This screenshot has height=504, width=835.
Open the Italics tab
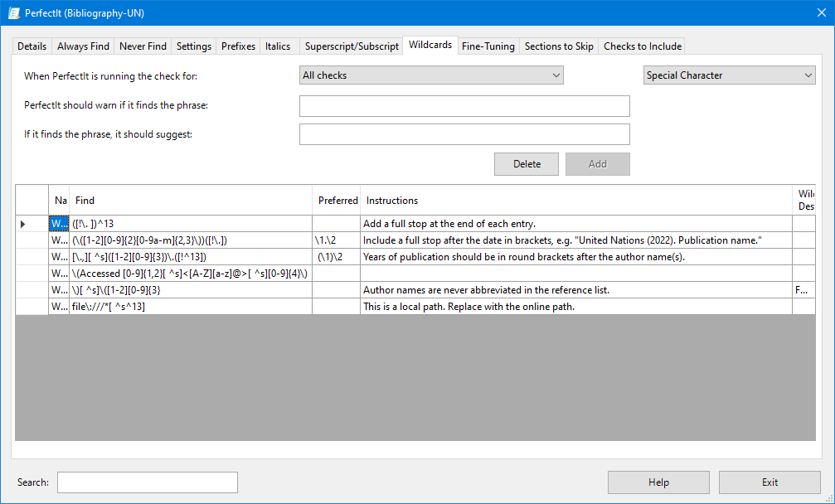(278, 46)
